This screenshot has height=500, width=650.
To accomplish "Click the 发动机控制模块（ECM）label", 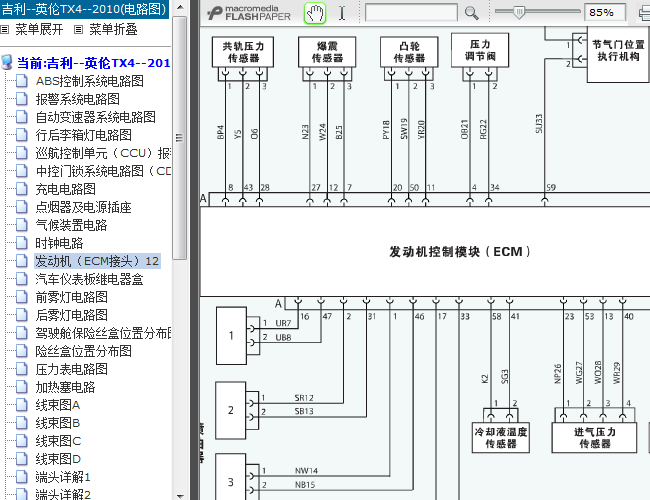I will pyautogui.click(x=459, y=252).
